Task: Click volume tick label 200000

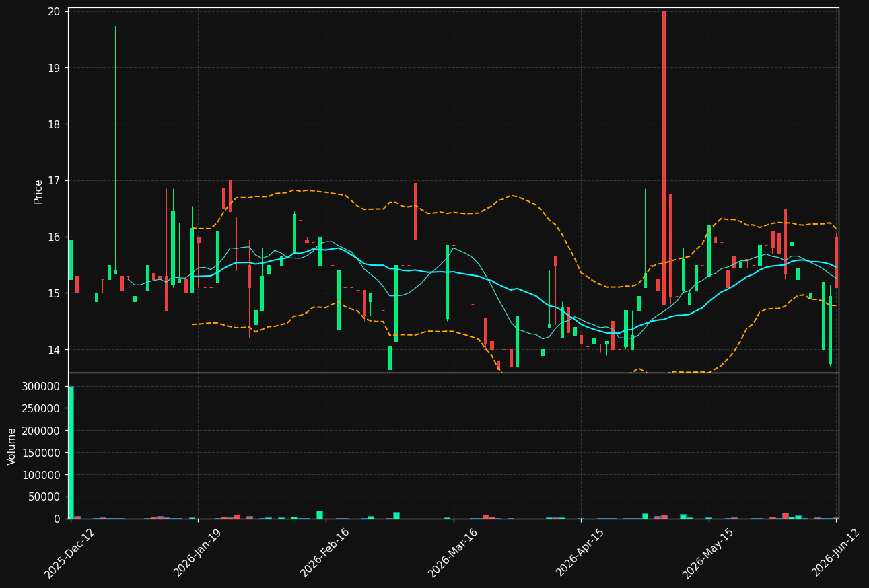Action: tap(42, 431)
